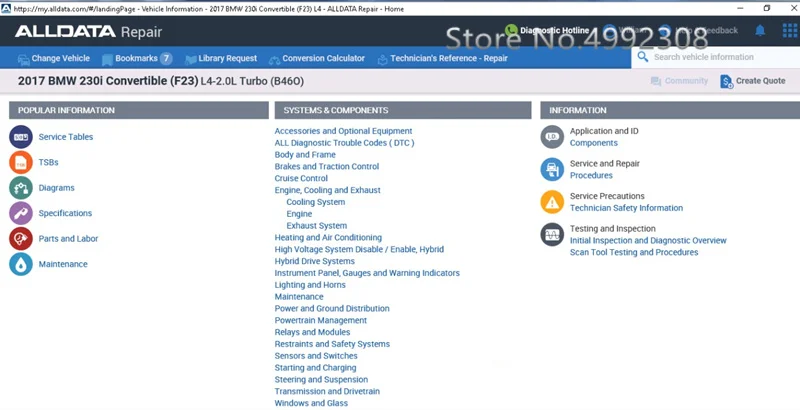Screen dimensions: 800x410
Task: Open Hybrid Drive Systems link
Action: pos(315,261)
